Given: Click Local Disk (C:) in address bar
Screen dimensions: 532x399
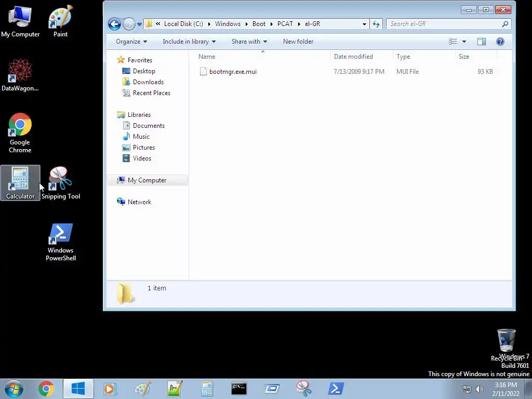Looking at the screenshot, I should 183,24.
